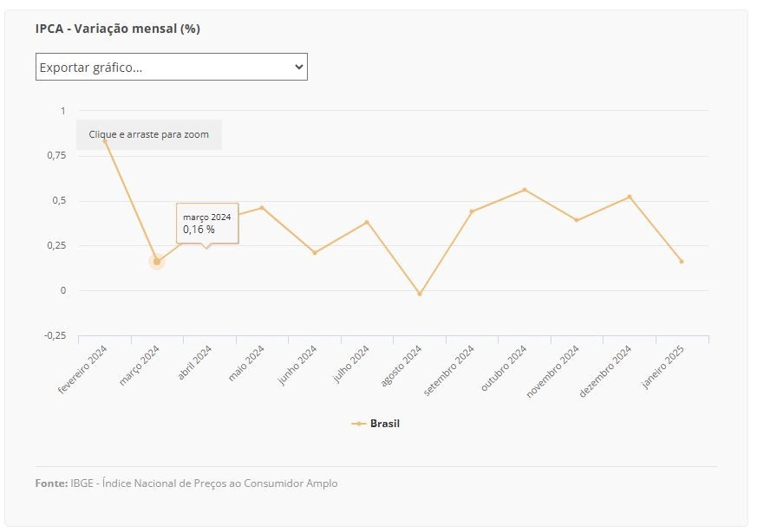Click the outubro 2024 data point

click(x=525, y=190)
